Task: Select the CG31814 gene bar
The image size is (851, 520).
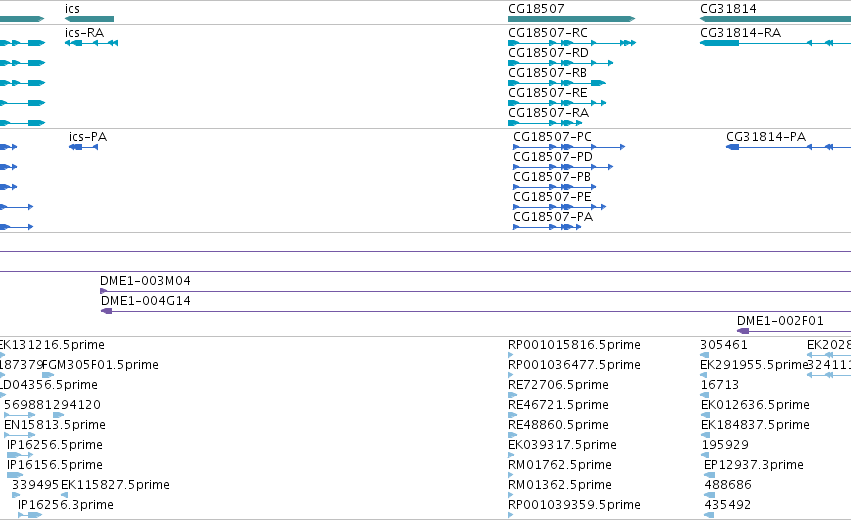Action: (x=776, y=19)
